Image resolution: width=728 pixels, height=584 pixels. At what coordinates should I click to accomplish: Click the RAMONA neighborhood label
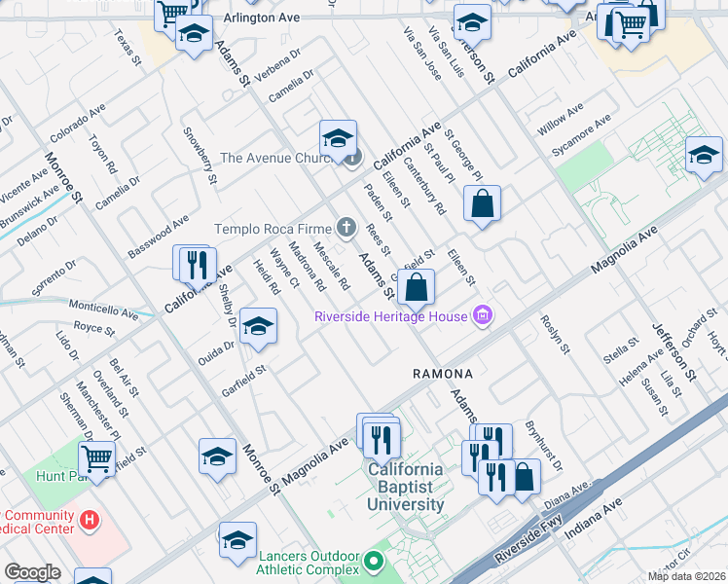[443, 374]
